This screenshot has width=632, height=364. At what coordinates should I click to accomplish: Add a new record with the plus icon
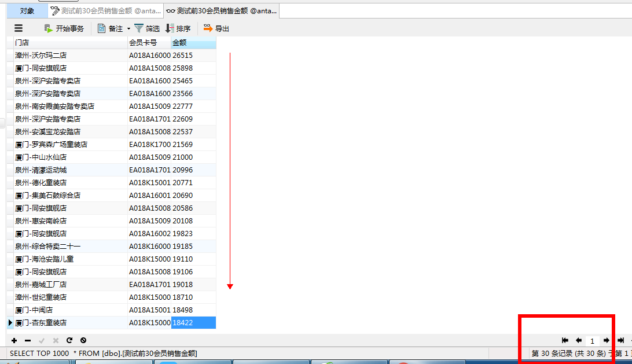coord(14,341)
